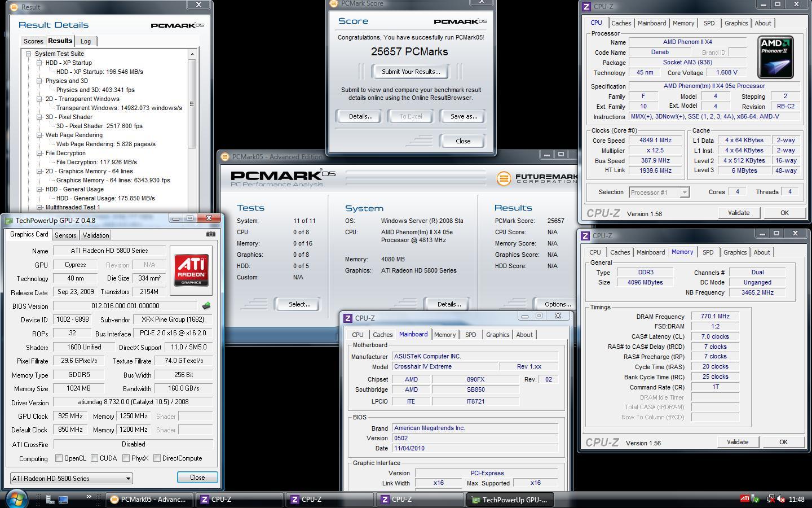
Task: Click the muted volume tray icon
Action: tap(781, 499)
